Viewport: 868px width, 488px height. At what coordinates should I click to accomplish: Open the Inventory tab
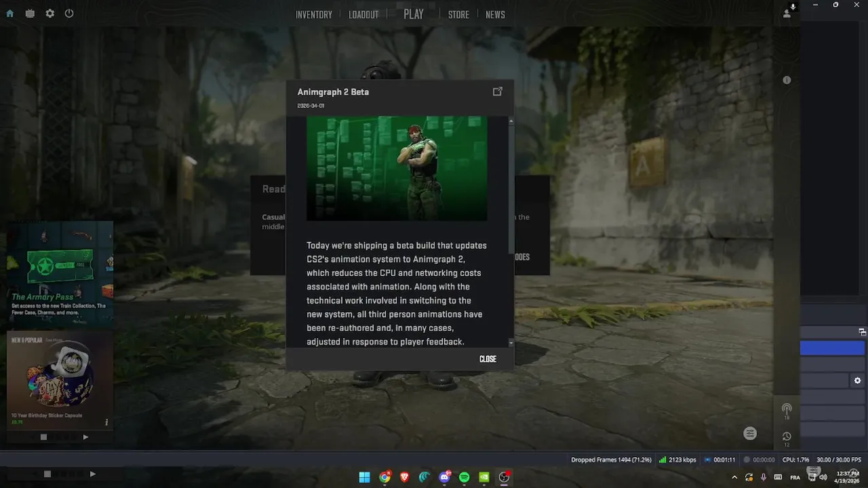click(314, 14)
